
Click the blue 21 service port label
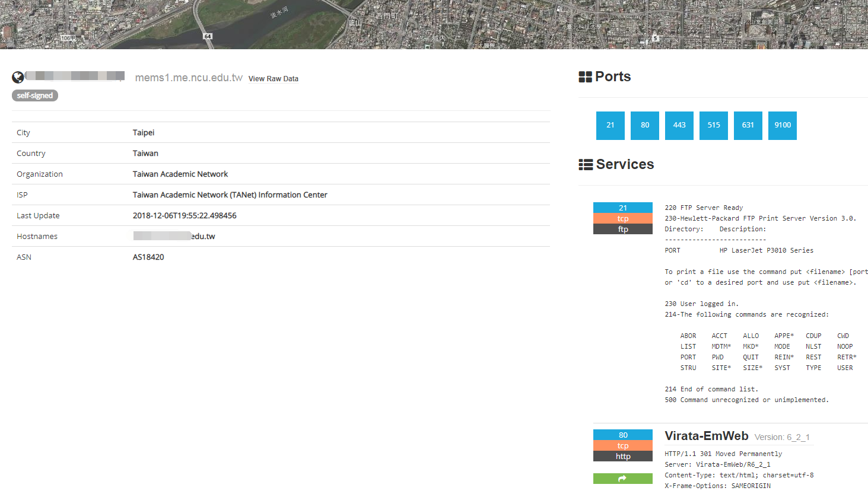coord(622,208)
